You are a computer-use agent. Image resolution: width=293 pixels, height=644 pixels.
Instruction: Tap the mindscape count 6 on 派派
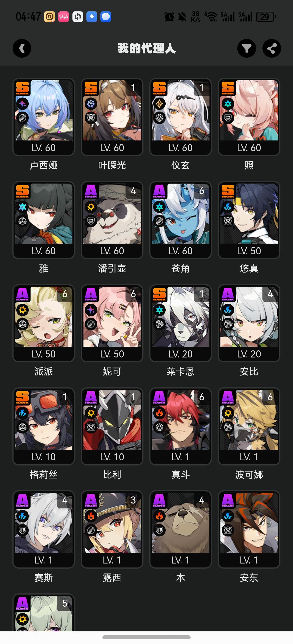point(65,294)
